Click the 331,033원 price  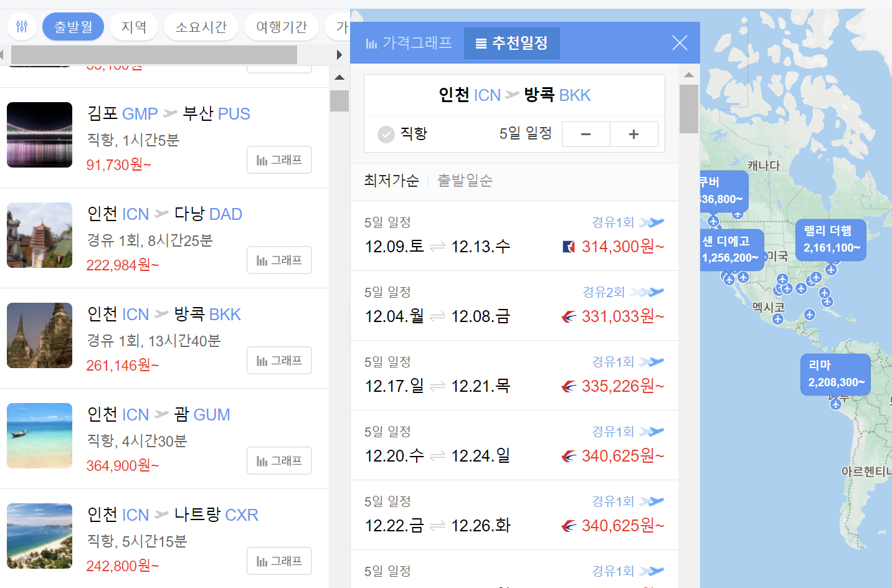(x=623, y=316)
